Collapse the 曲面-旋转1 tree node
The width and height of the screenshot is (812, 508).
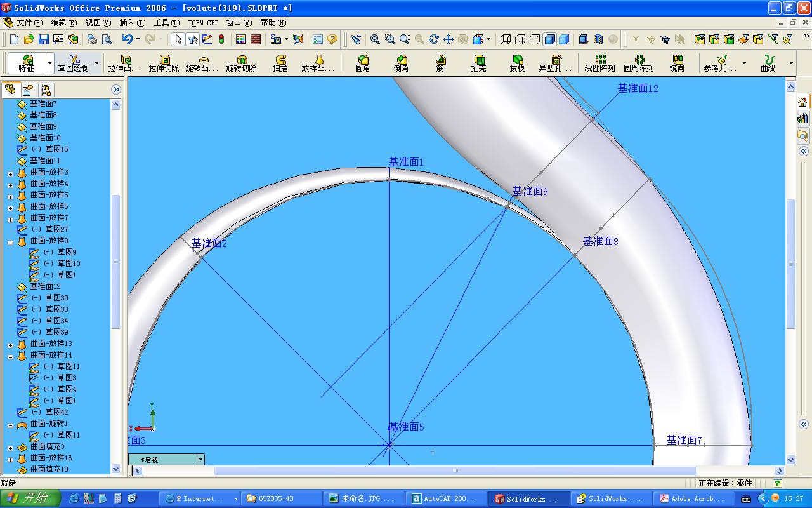click(11, 425)
